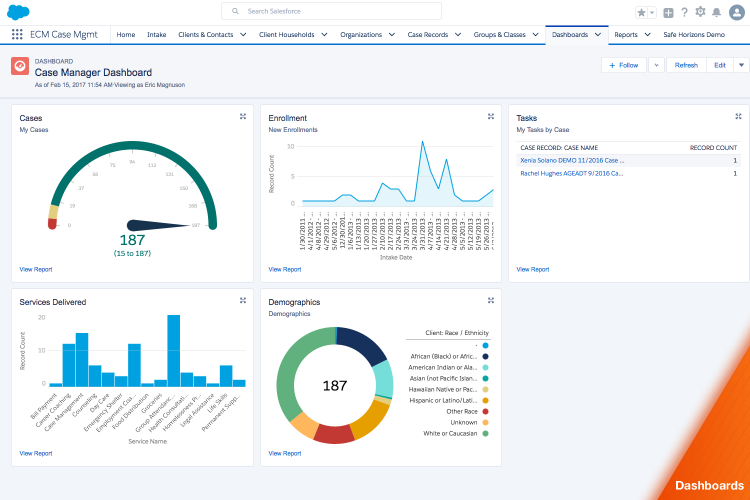Image resolution: width=750 pixels, height=500 pixels.
Task: Click the 187 total in Demographics donut
Action: (335, 386)
